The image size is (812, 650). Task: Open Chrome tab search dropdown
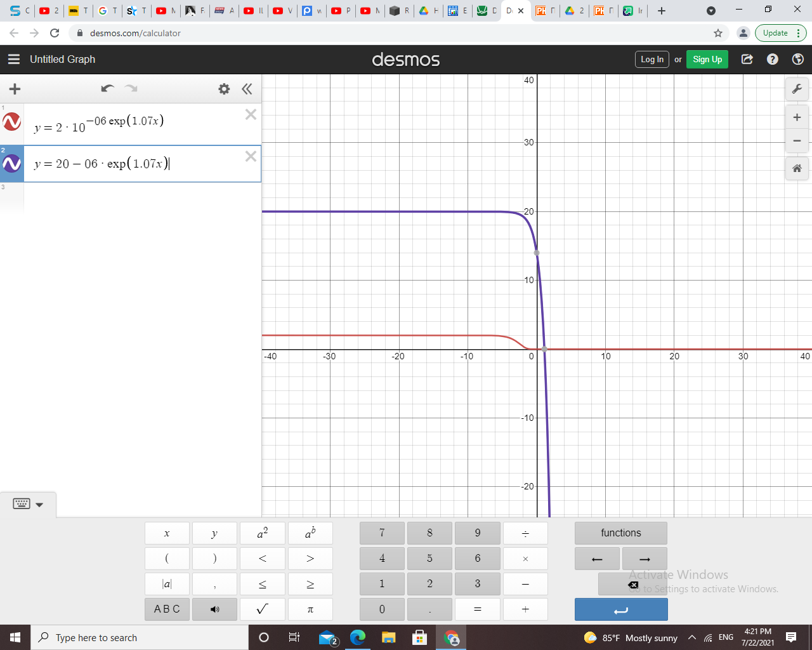(x=711, y=11)
